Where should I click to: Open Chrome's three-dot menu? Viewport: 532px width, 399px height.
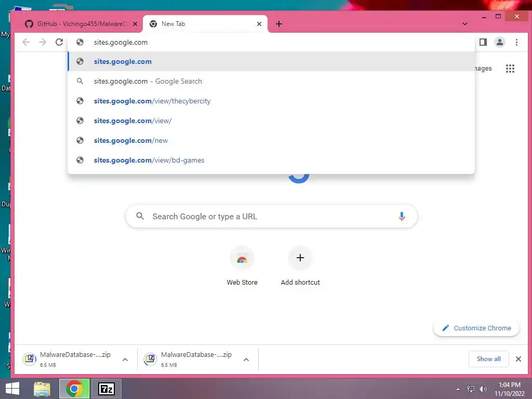pos(516,42)
